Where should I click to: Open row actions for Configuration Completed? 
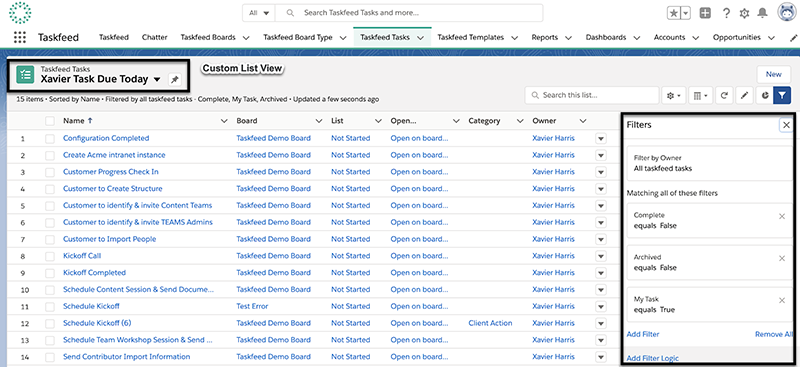(601, 138)
